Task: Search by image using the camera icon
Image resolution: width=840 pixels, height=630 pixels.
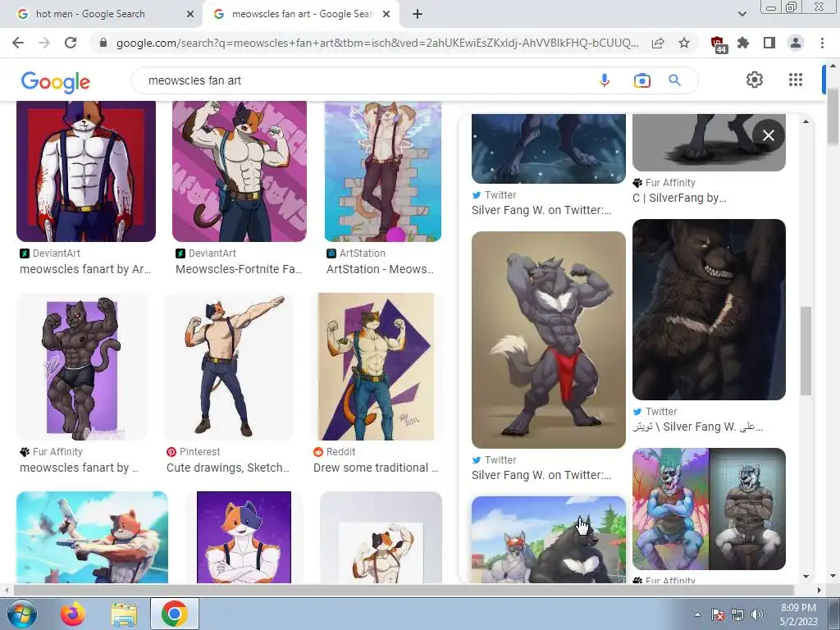Action: point(641,80)
